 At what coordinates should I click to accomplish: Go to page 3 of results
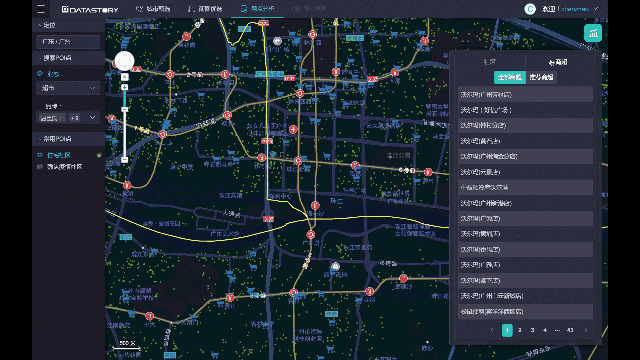pyautogui.click(x=532, y=330)
